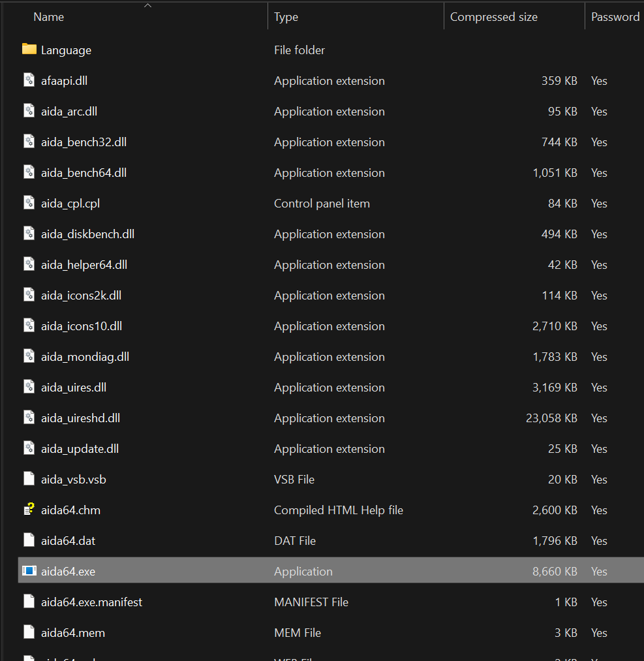Click the Language folder icon

point(29,50)
